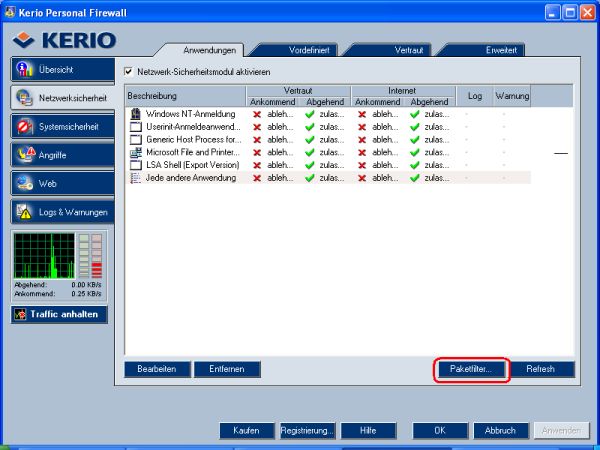Click the Log column header

[x=474, y=96]
